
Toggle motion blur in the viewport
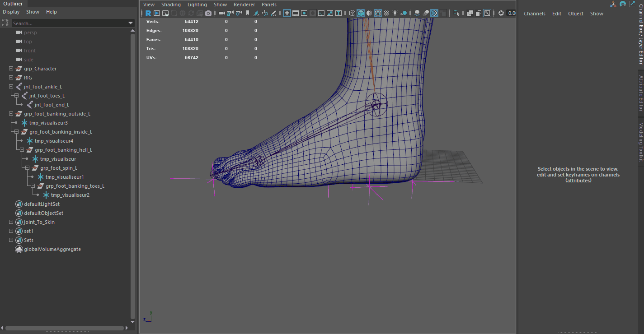[x=426, y=13]
